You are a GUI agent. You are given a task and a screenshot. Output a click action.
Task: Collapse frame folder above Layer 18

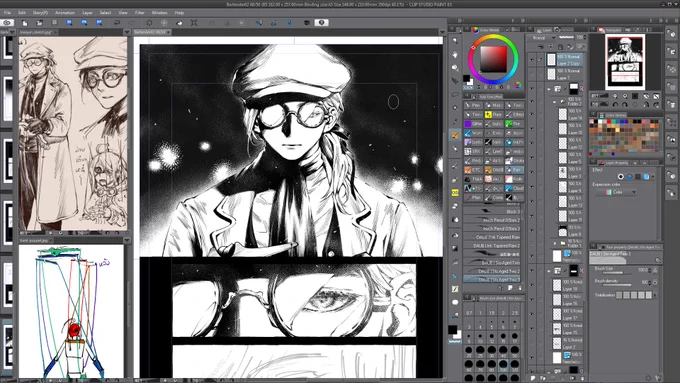point(549,271)
